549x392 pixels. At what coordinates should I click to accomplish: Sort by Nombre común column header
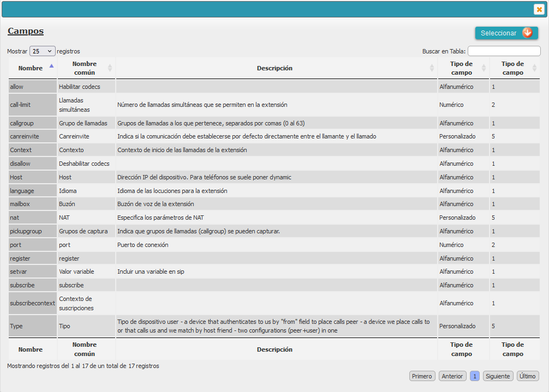pyautogui.click(x=86, y=68)
